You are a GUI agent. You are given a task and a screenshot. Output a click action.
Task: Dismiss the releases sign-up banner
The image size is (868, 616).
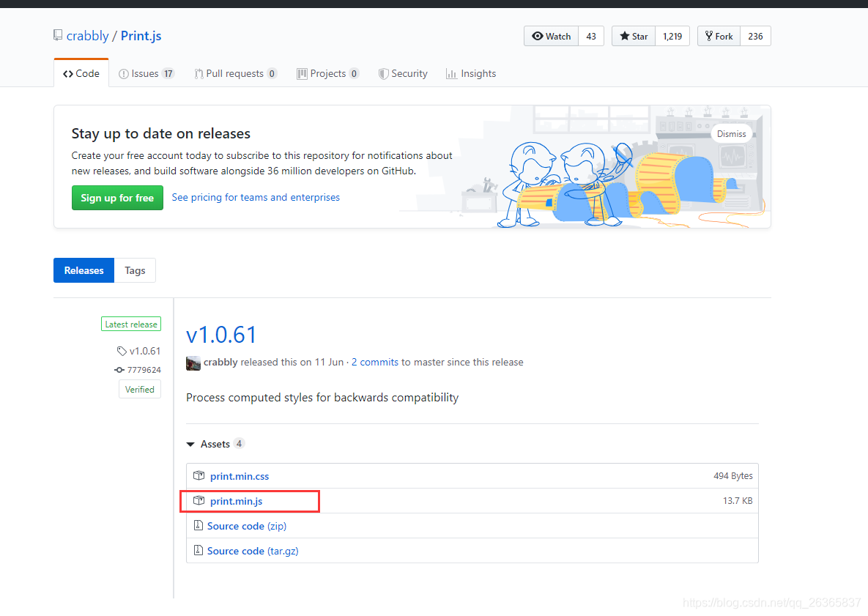(731, 134)
